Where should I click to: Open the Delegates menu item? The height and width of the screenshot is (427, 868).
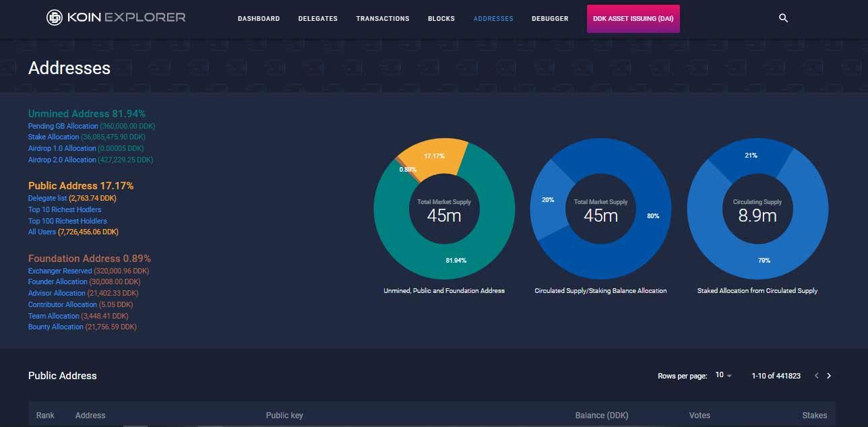coord(318,19)
